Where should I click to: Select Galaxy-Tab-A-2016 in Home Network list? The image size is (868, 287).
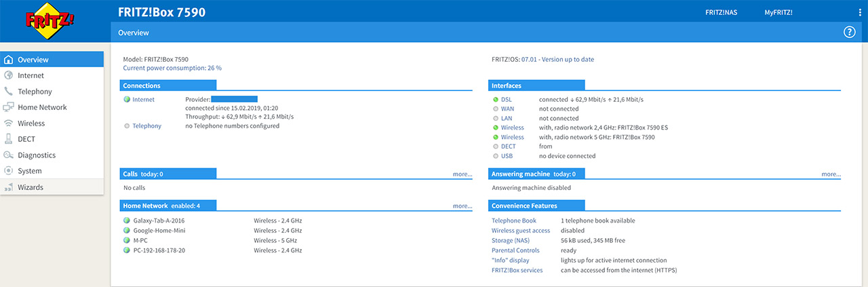click(x=159, y=221)
